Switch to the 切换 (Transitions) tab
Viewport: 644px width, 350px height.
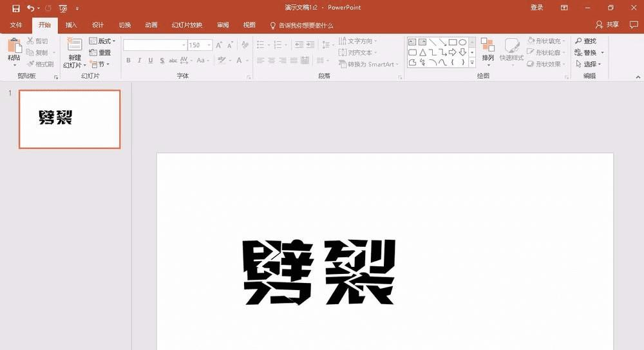[x=125, y=25]
